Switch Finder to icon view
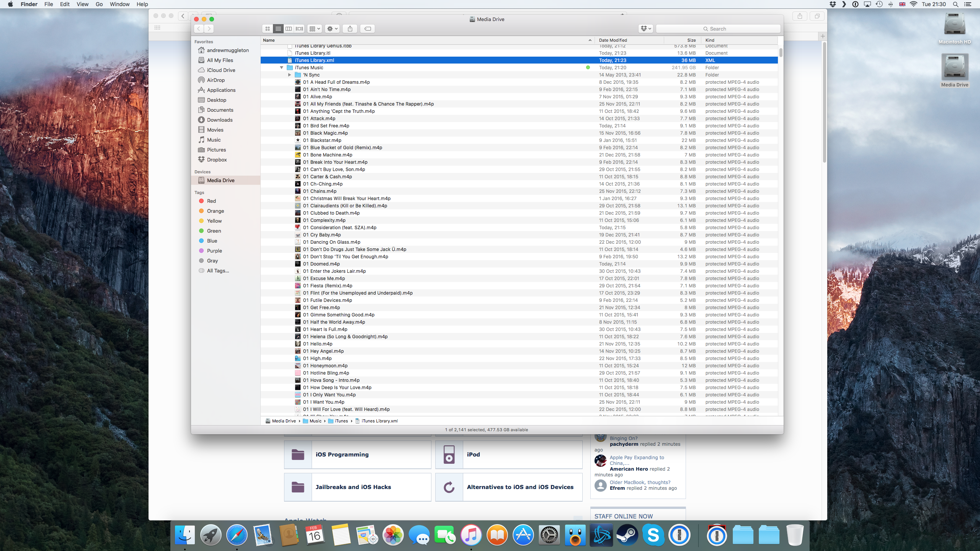This screenshot has height=551, width=980. [x=268, y=29]
